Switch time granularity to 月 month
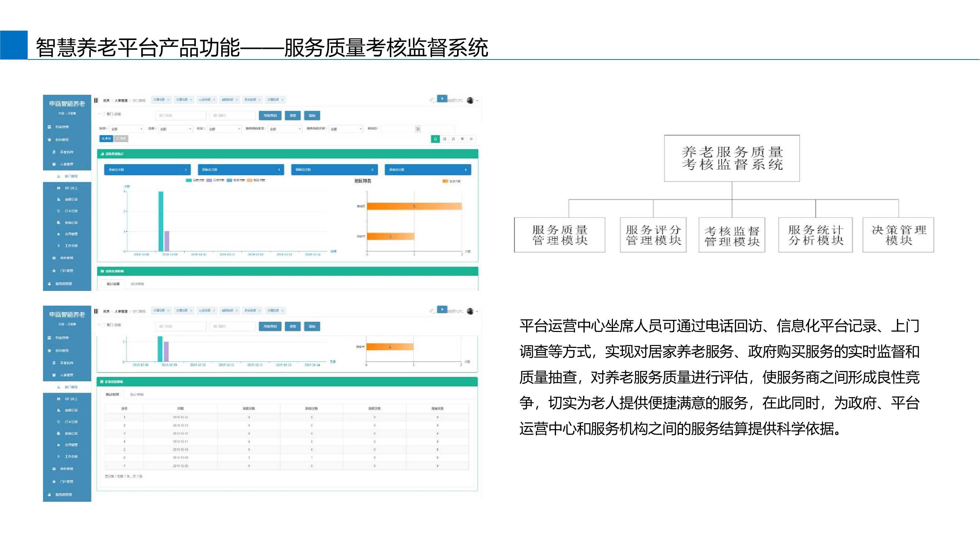The height and width of the screenshot is (551, 980). tap(453, 139)
